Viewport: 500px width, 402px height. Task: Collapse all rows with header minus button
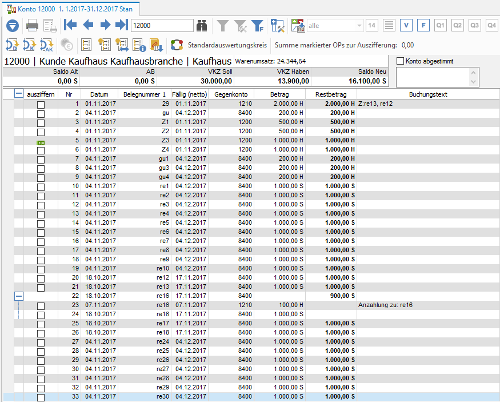coord(19,94)
